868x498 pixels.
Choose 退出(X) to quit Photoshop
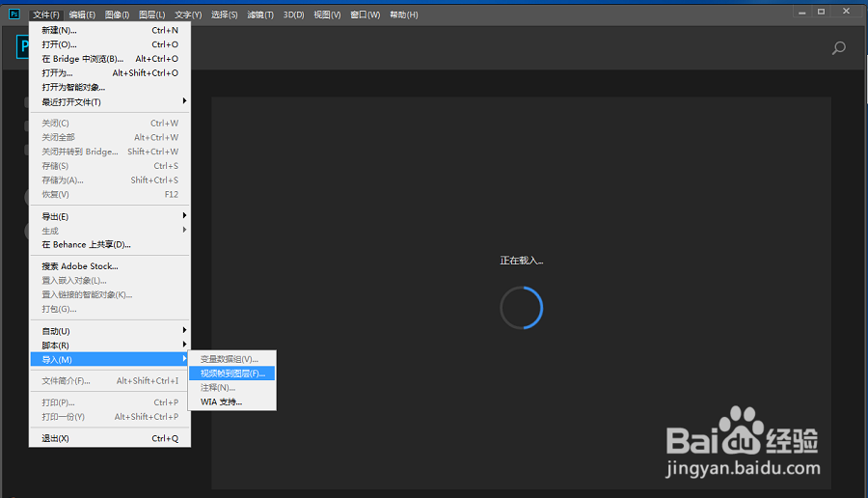point(110,439)
